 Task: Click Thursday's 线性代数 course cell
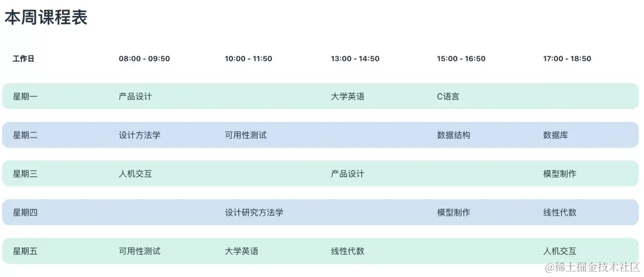tap(559, 212)
